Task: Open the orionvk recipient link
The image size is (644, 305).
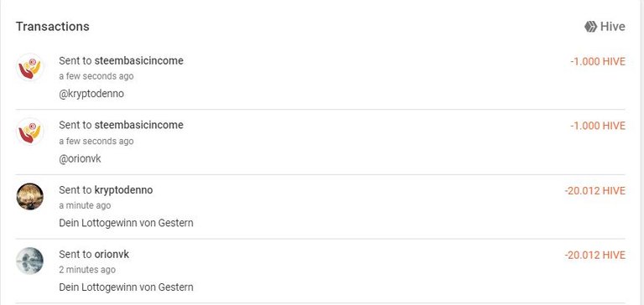Action: pyautogui.click(x=112, y=254)
